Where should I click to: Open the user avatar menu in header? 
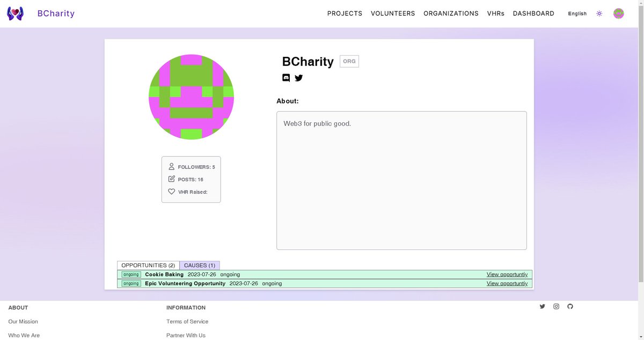[x=619, y=13]
